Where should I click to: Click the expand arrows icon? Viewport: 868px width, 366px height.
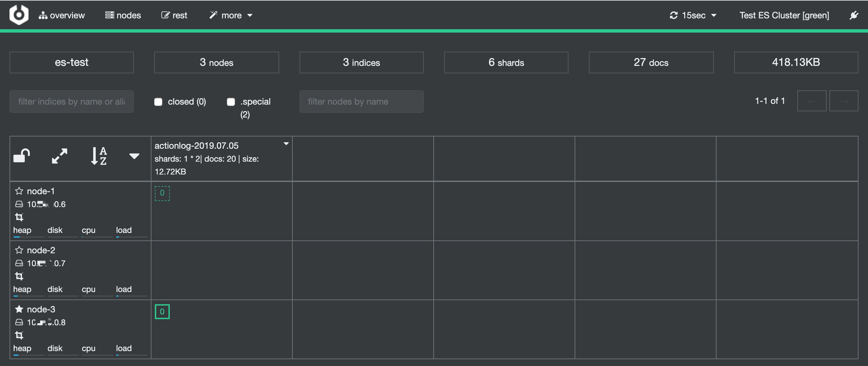pos(59,156)
